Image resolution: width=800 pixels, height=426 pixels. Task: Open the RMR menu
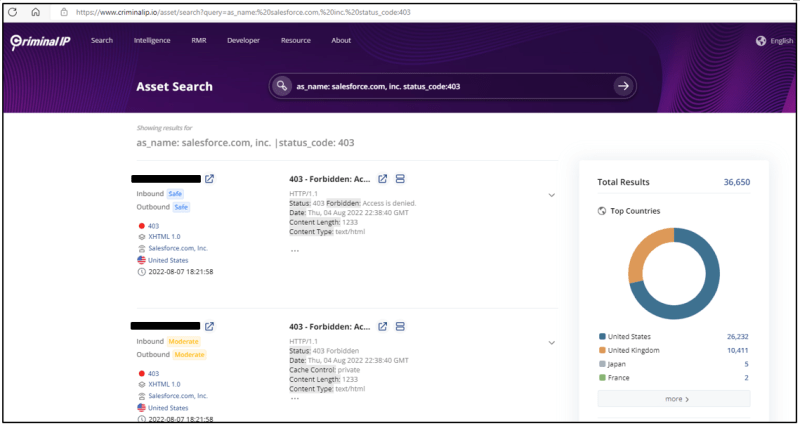(x=199, y=40)
